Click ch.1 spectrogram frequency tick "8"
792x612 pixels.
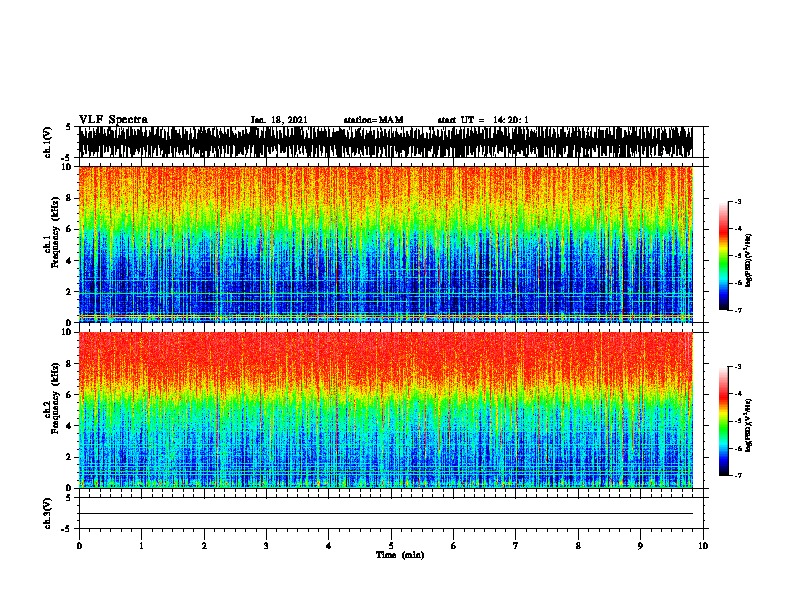click(69, 198)
